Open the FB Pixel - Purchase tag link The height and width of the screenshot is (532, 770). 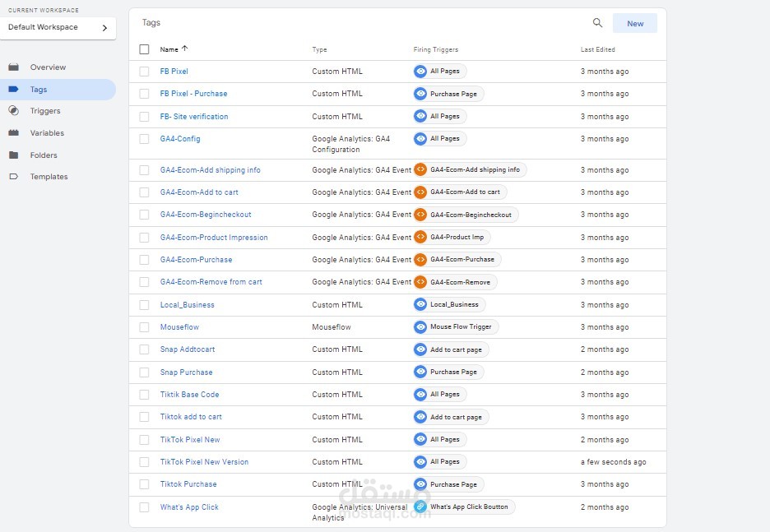193,94
